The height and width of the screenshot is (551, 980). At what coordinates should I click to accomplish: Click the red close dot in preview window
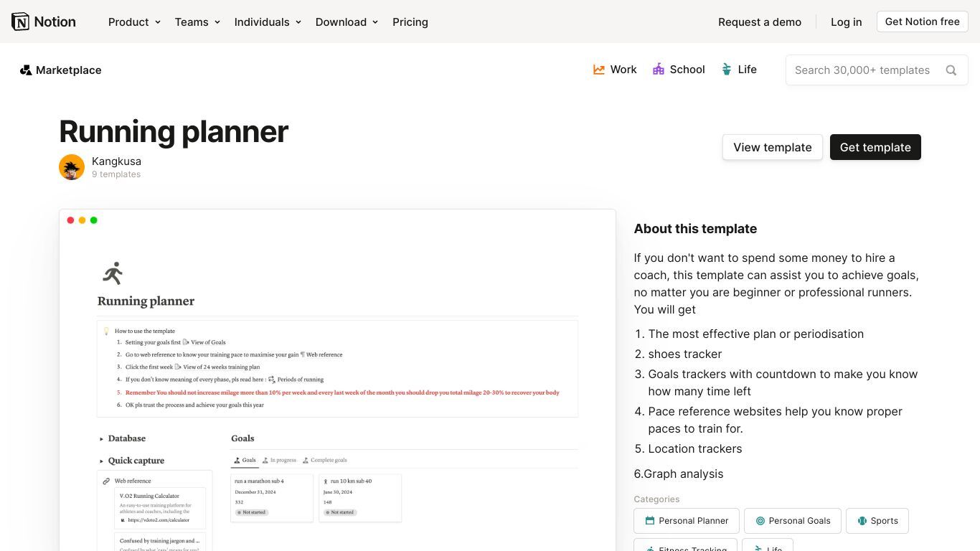(x=70, y=220)
